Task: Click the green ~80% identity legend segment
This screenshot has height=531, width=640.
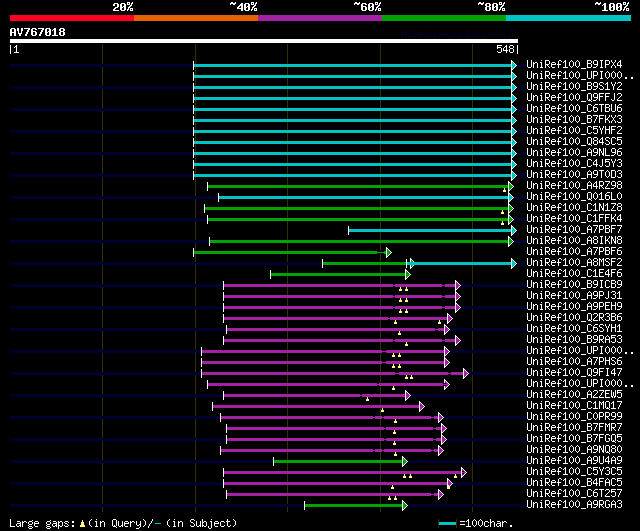Action: 444,18
